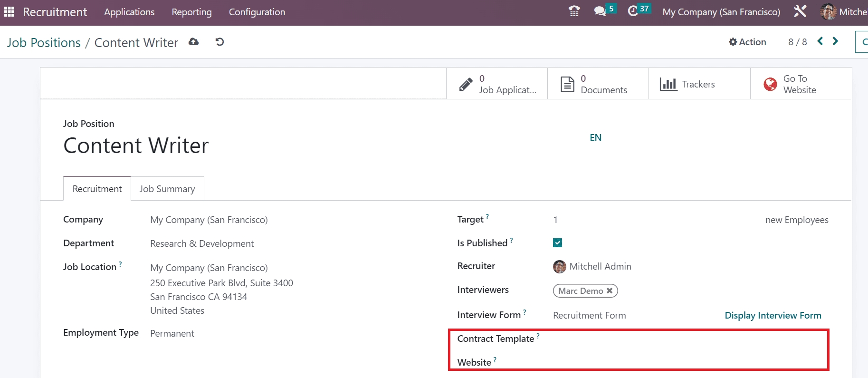Open the VoIP phone icon
Screen dimensions: 868x378
(x=574, y=11)
